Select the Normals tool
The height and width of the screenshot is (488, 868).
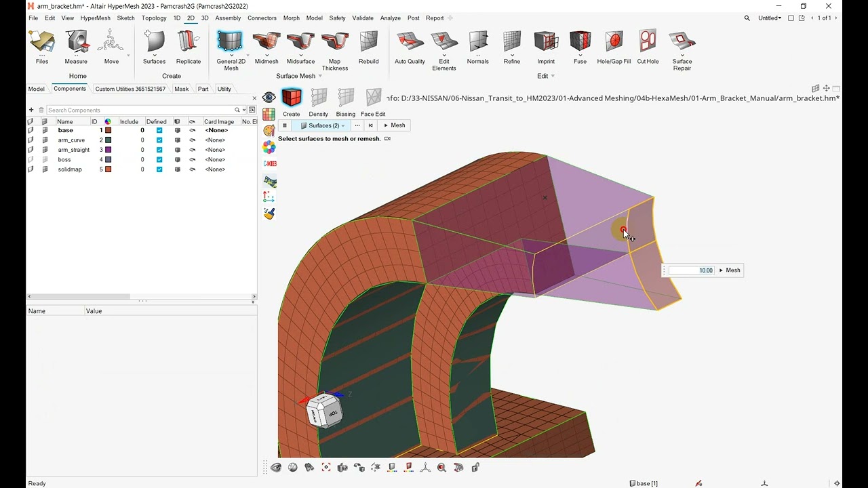[x=478, y=47]
